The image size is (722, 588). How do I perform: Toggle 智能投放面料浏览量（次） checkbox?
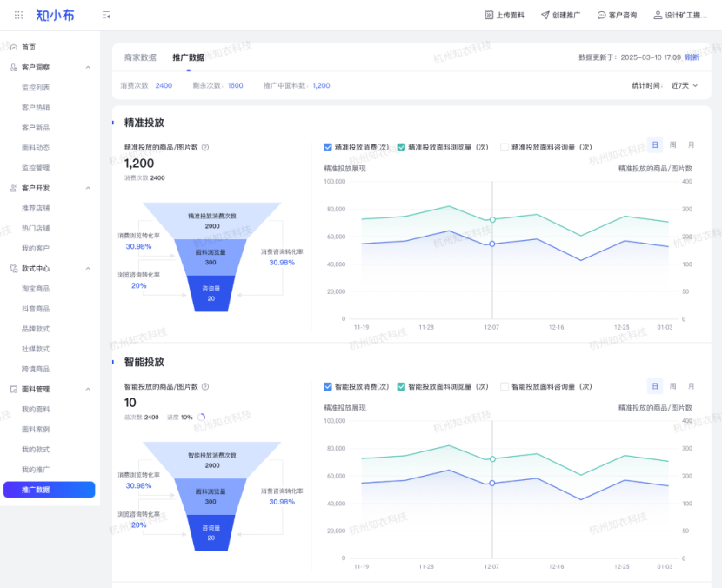pyautogui.click(x=402, y=387)
